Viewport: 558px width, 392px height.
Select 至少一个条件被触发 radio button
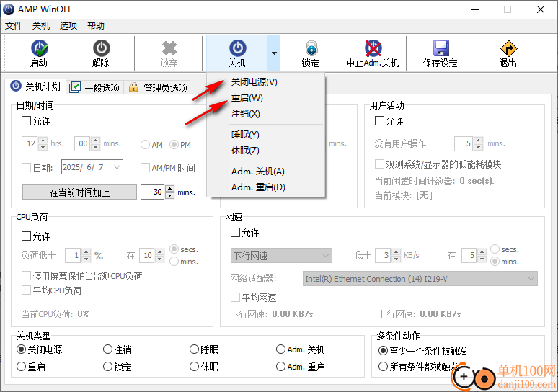(x=383, y=351)
